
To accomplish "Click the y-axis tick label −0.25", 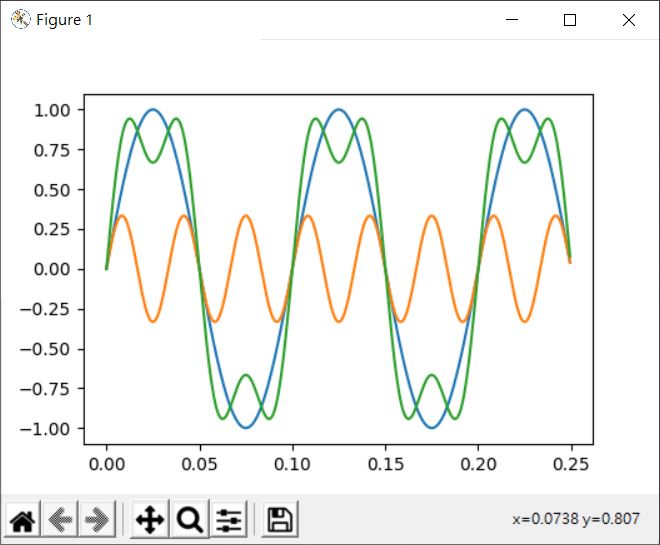I will pos(45,309).
